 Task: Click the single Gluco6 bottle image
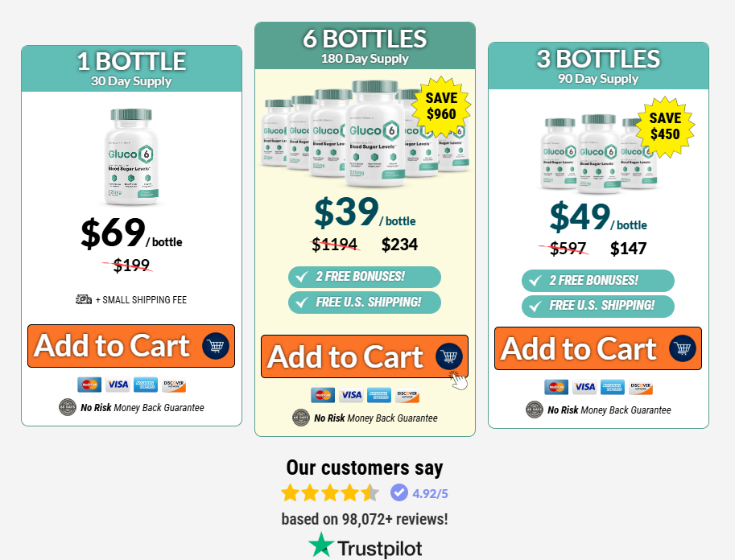coord(131,157)
